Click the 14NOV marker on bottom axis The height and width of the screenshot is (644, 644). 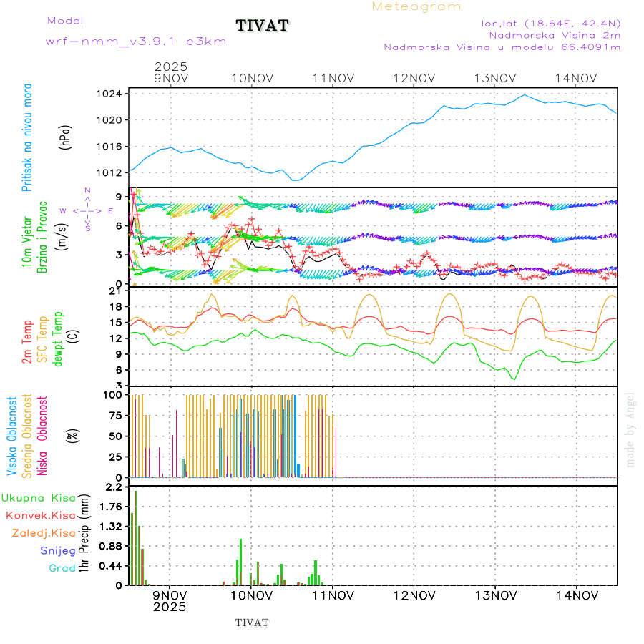click(577, 595)
